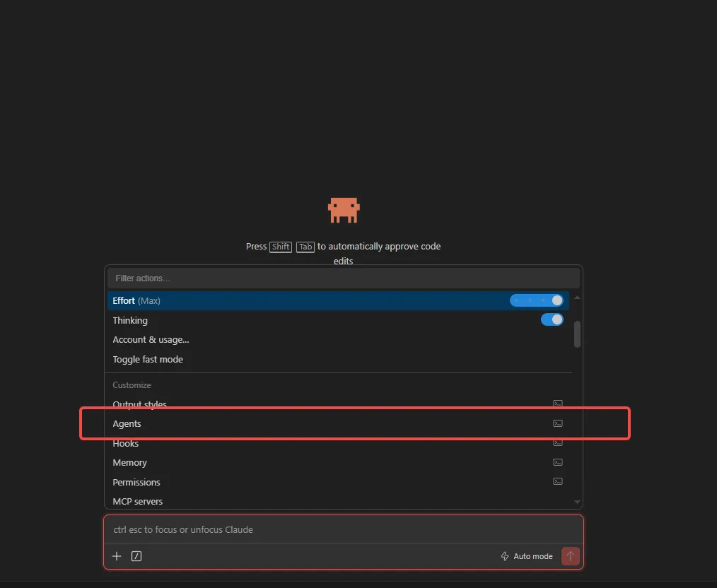Open Account & usage
717x588 pixels.
click(339, 339)
